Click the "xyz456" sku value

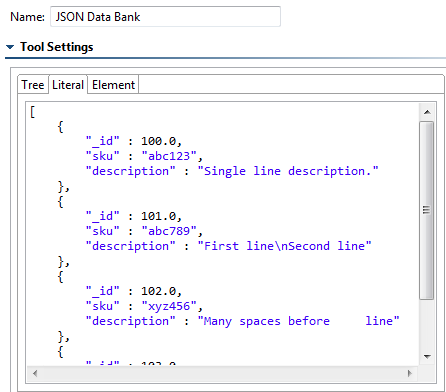tap(169, 306)
